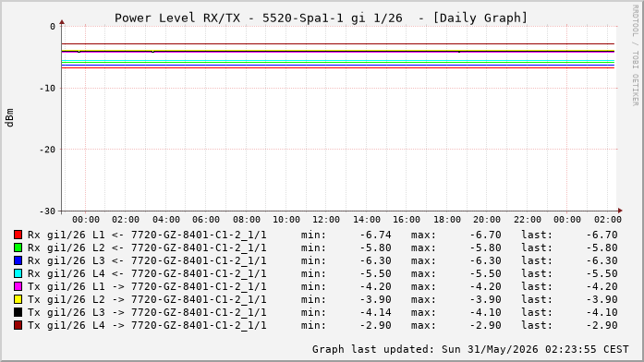Image resolution: width=644 pixels, height=362 pixels.
Task: Click the black Tx L3 legend swatch
Action: click(18, 312)
